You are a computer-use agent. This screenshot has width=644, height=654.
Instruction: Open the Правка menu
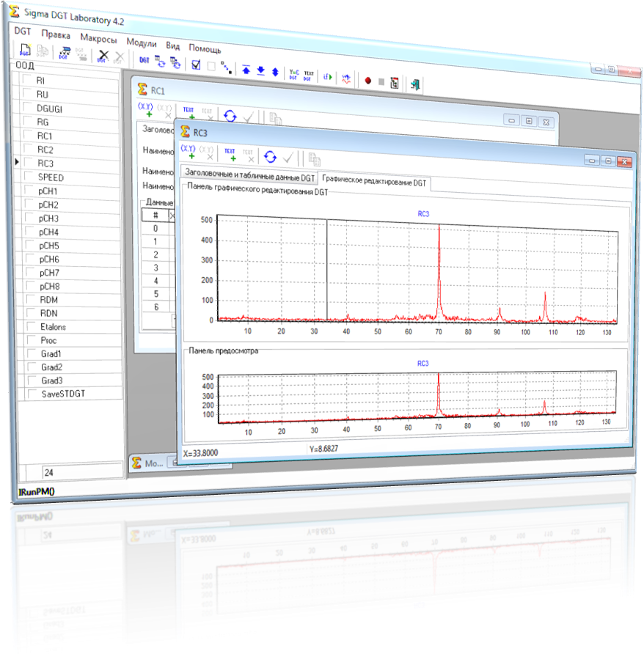point(56,34)
